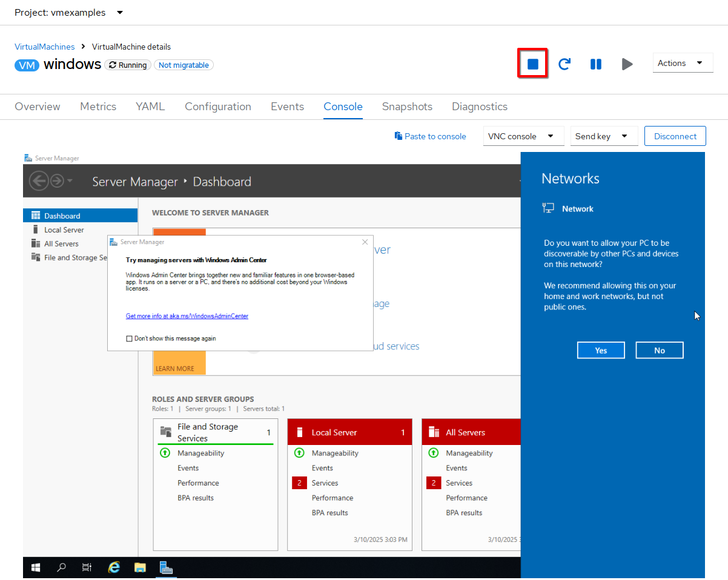The height and width of the screenshot is (580, 728).
Task: Click BPA results under File and Storage Services
Action: pyautogui.click(x=196, y=498)
